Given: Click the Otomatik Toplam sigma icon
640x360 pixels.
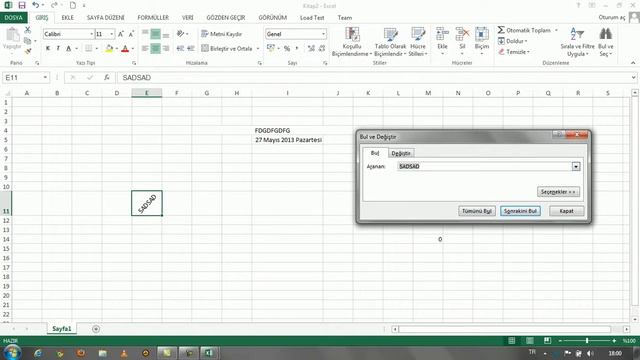Looking at the screenshot, I should [x=501, y=30].
